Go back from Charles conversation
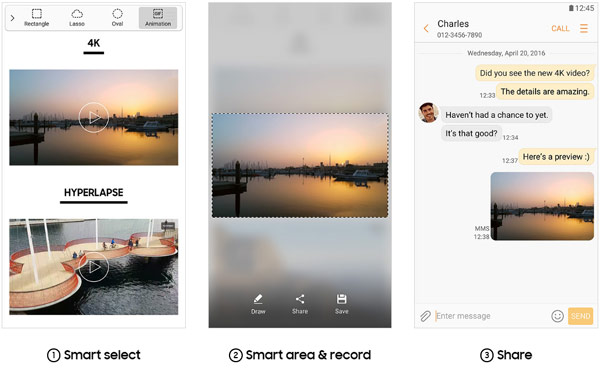Viewport: 600px width, 372px height. coord(426,28)
